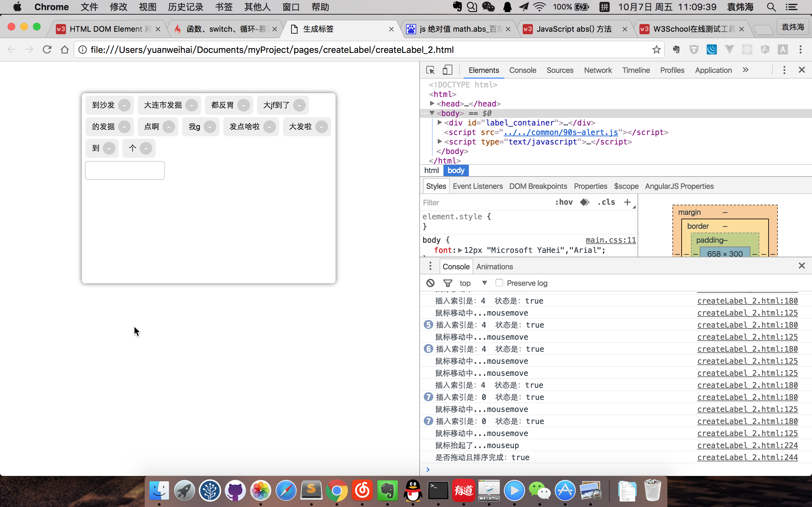Open the Event Listeners pane tab
This screenshot has height=507, width=812.
click(x=477, y=186)
